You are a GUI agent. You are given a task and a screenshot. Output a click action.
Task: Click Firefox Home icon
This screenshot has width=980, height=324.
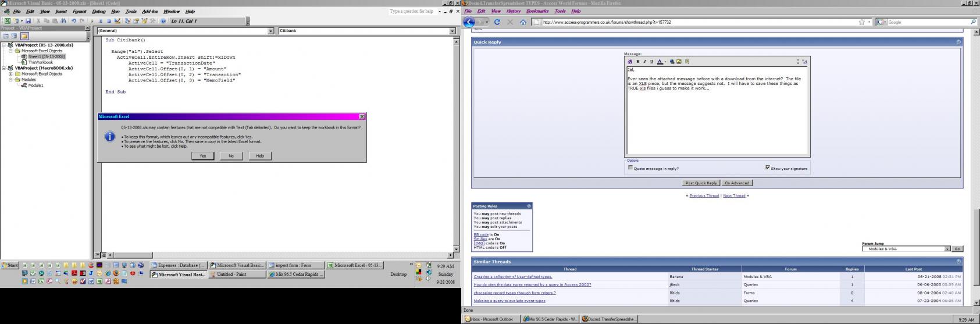point(523,22)
